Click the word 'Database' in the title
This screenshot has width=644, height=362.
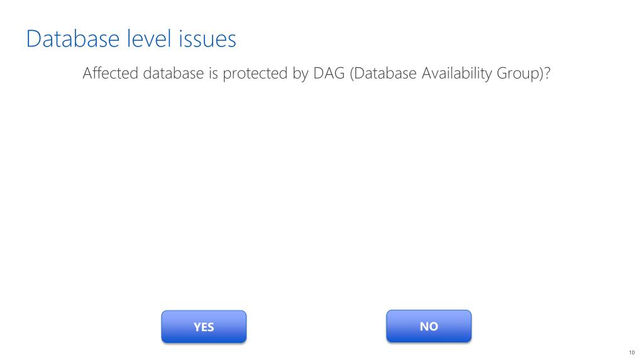tap(73, 39)
